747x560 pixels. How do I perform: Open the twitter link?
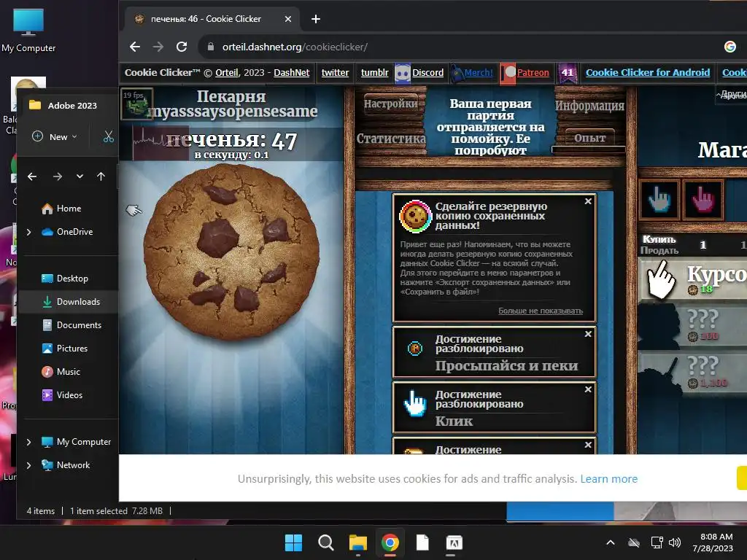point(335,72)
